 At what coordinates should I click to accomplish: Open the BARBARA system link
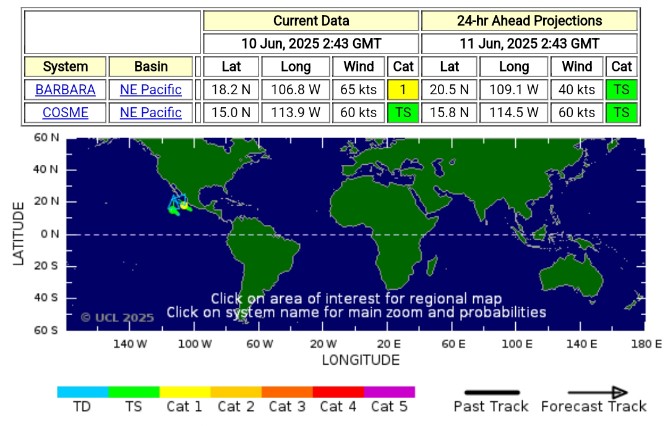click(x=65, y=89)
